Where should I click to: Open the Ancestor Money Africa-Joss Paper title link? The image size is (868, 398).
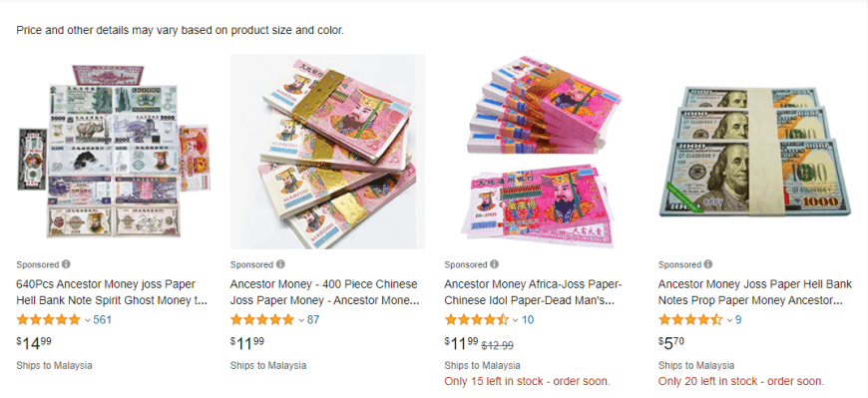click(x=534, y=292)
